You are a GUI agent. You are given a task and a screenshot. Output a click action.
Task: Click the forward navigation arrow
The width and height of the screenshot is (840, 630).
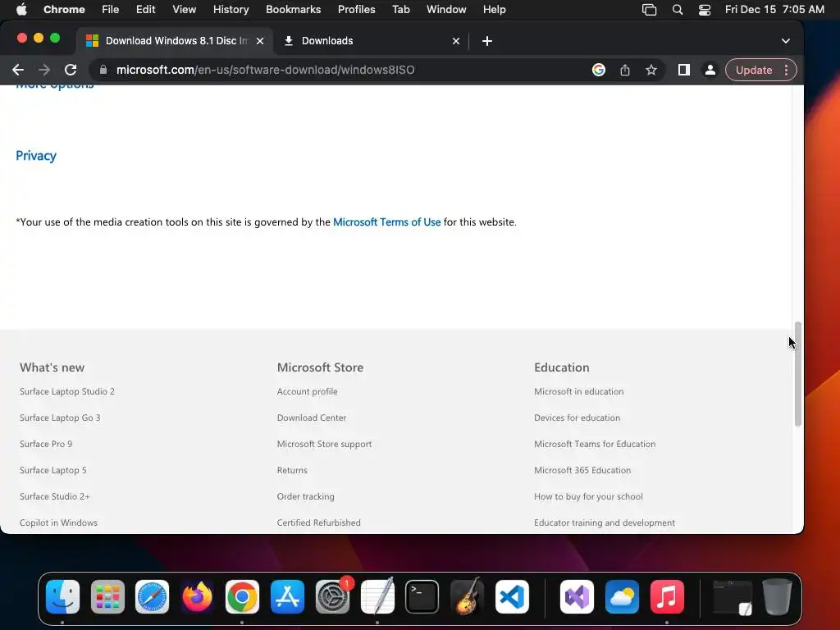coord(44,71)
